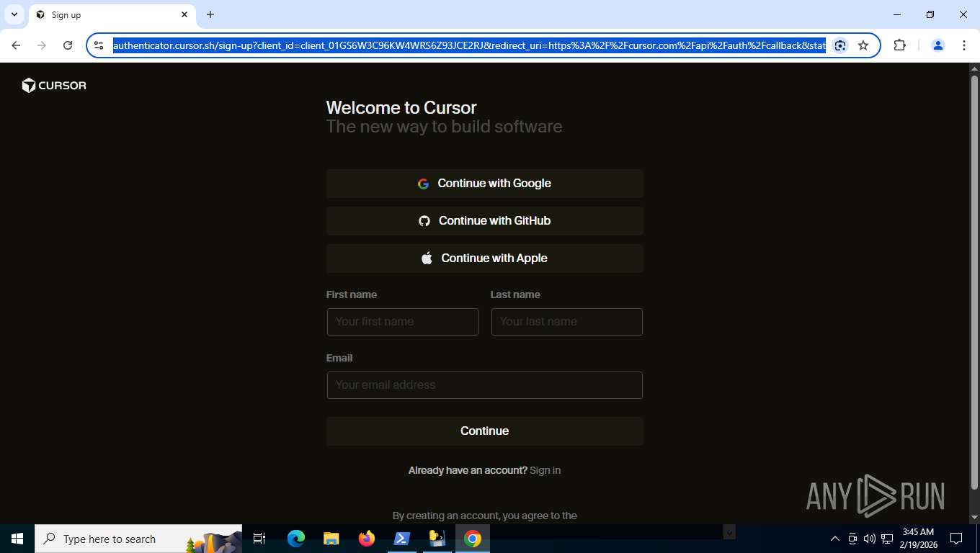Go back using the browser back arrow
The height and width of the screenshot is (553, 980).
(x=16, y=45)
